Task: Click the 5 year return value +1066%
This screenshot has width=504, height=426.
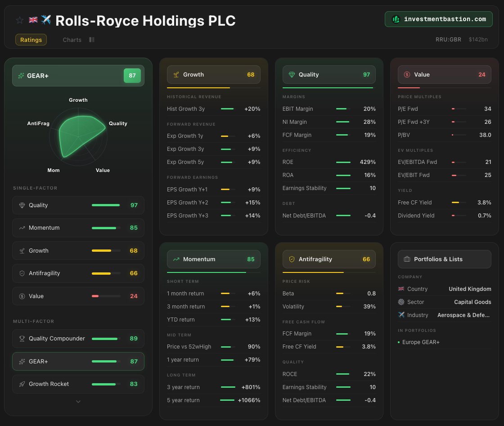Action: coord(249,400)
